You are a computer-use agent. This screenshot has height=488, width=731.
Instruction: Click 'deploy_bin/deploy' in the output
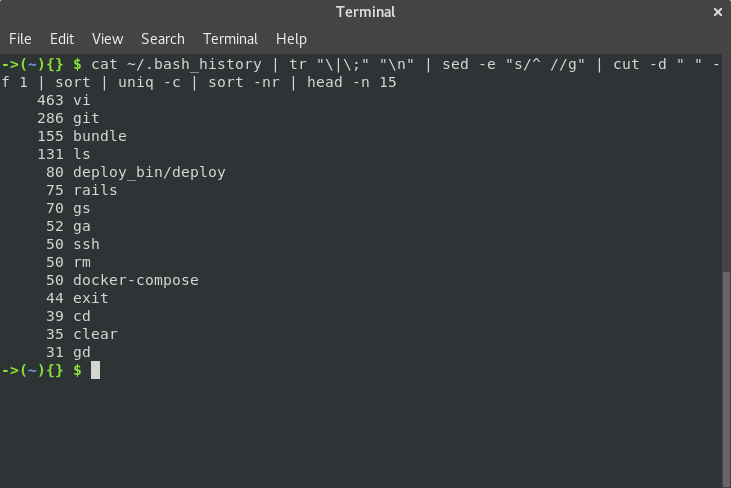(149, 172)
